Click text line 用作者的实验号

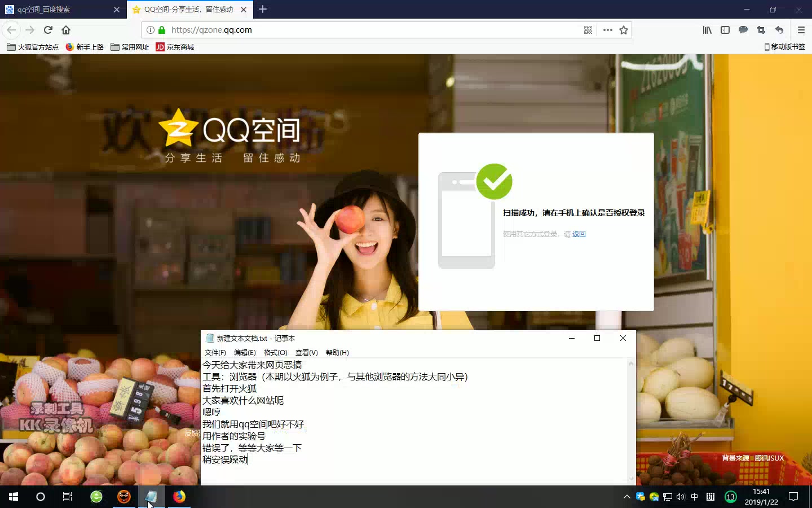pos(234,436)
